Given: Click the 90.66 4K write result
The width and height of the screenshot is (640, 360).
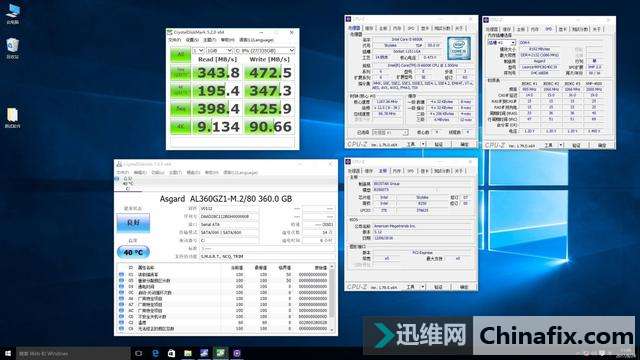Looking at the screenshot, I should click(x=269, y=127).
